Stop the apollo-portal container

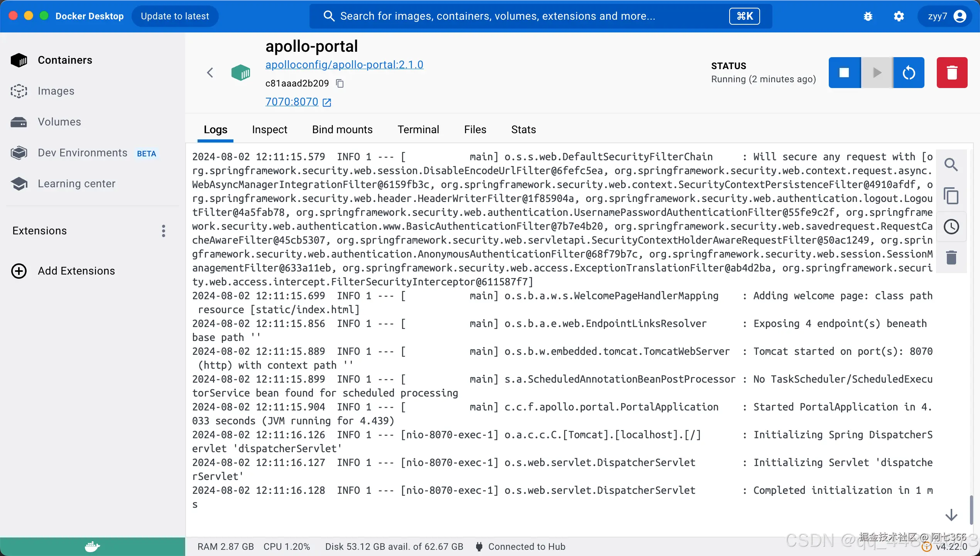point(844,73)
